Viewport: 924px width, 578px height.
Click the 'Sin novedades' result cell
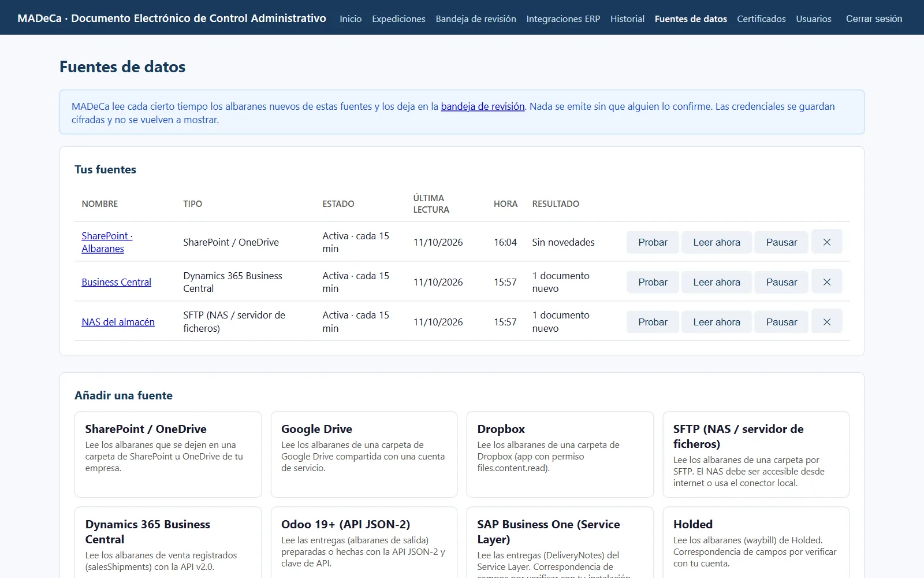(563, 242)
